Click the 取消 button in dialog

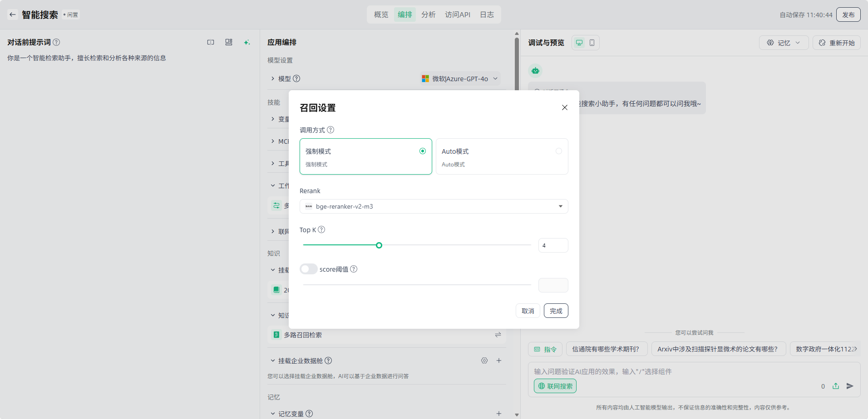click(x=528, y=311)
